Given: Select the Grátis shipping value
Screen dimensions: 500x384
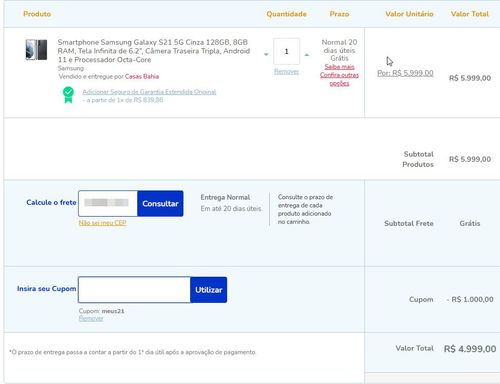Looking at the screenshot, I should [470, 223].
